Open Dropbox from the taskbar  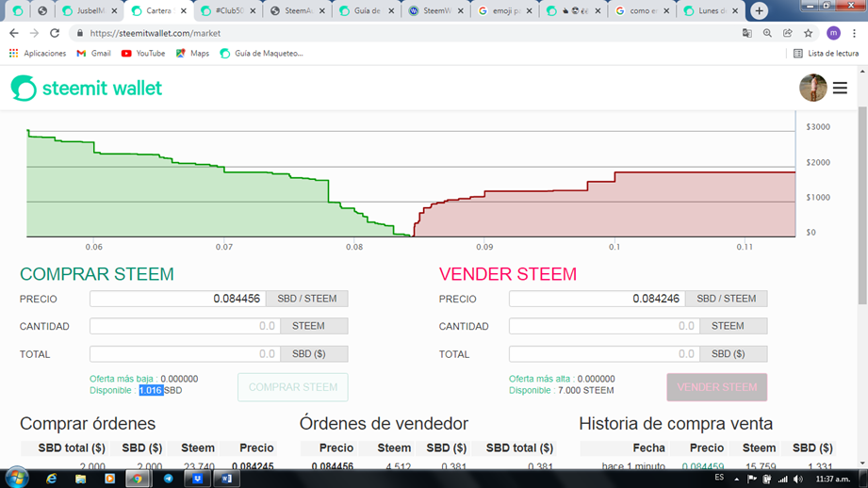pos(197,479)
